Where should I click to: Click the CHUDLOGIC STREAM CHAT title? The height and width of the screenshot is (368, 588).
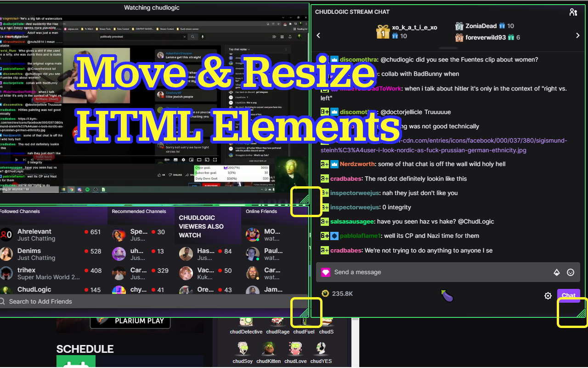tap(352, 12)
